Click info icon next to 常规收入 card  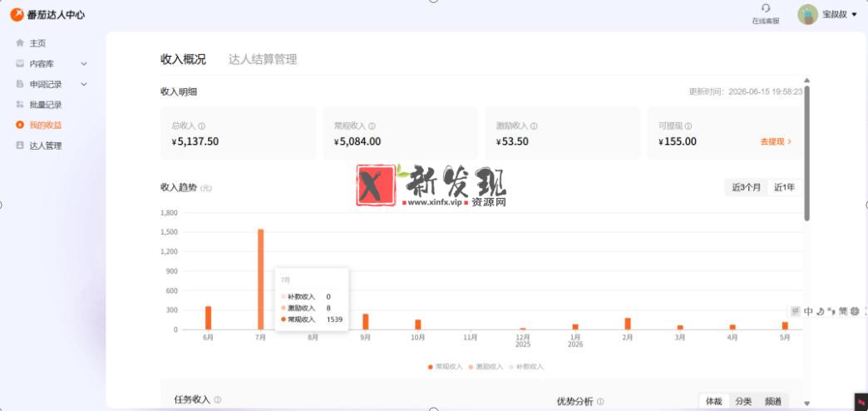(x=372, y=126)
